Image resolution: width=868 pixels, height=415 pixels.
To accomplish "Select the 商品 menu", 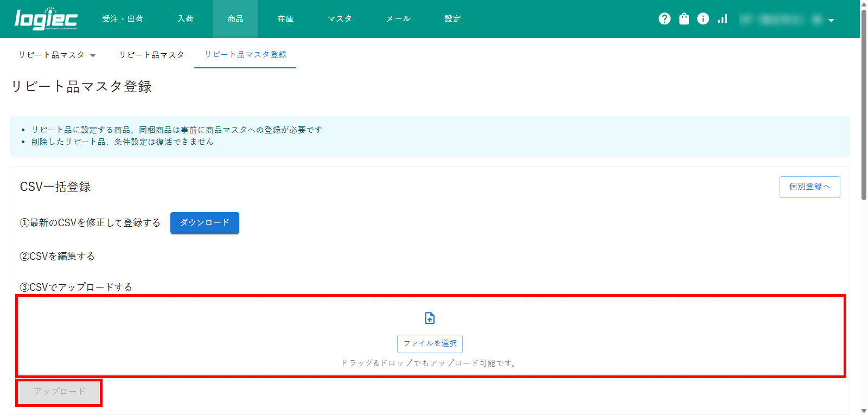I will point(235,19).
